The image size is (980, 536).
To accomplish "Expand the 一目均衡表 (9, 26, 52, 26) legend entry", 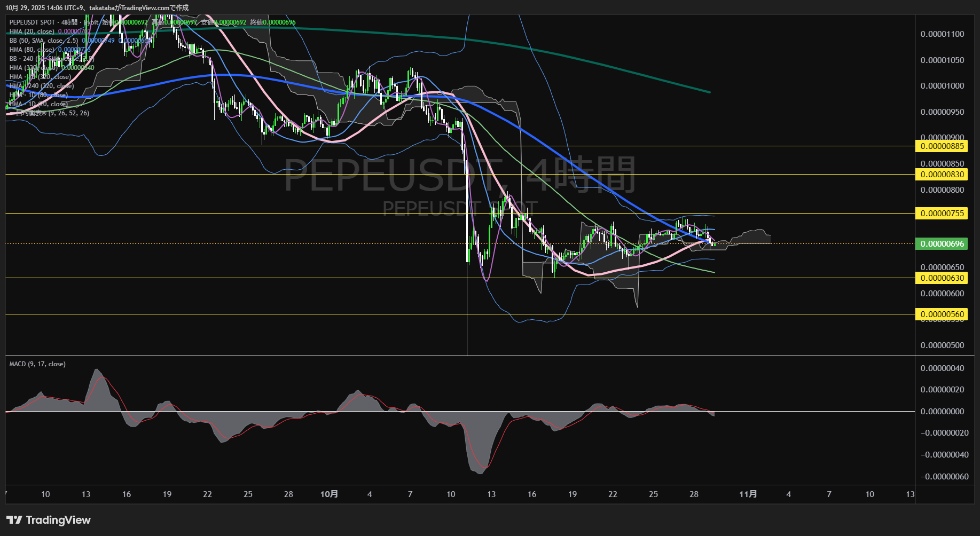I will coord(48,113).
